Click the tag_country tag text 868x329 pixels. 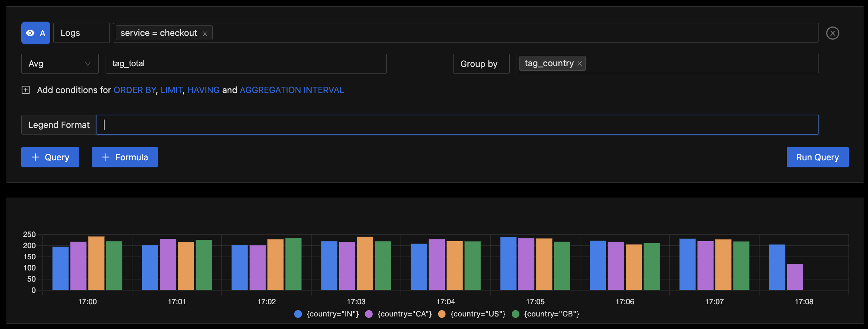click(549, 63)
